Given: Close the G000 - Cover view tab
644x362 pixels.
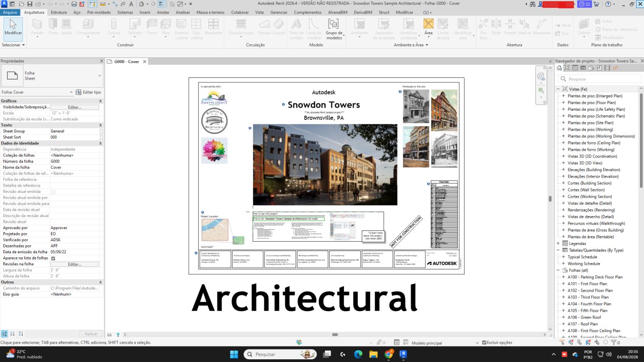Looking at the screenshot, I should [144, 62].
